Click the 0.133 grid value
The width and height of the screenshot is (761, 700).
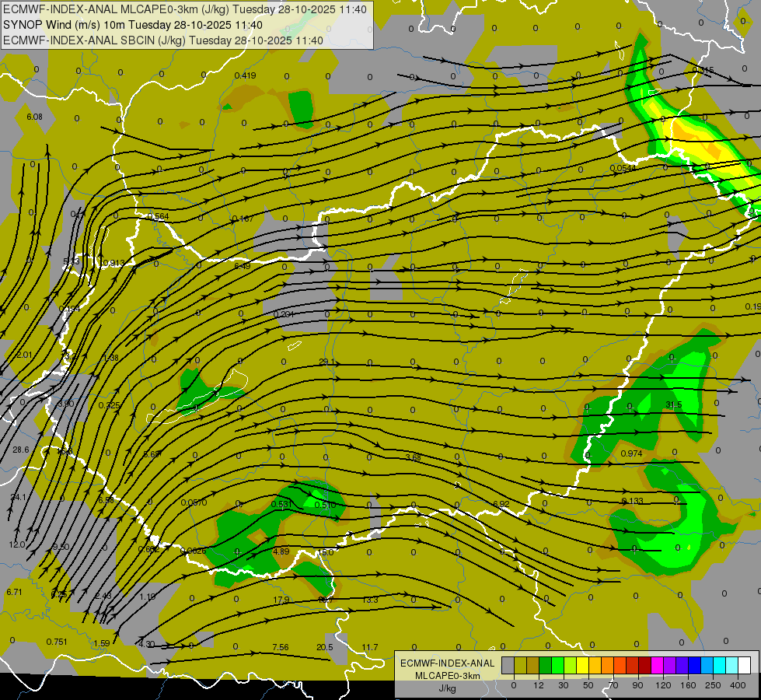tap(633, 501)
